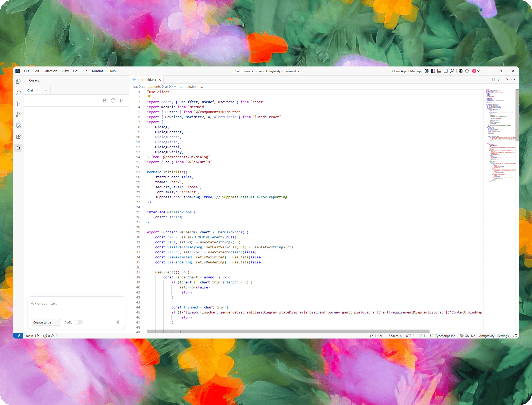Toggle the primary side bar layout icon
The width and height of the screenshot is (532, 405).
[433, 71]
